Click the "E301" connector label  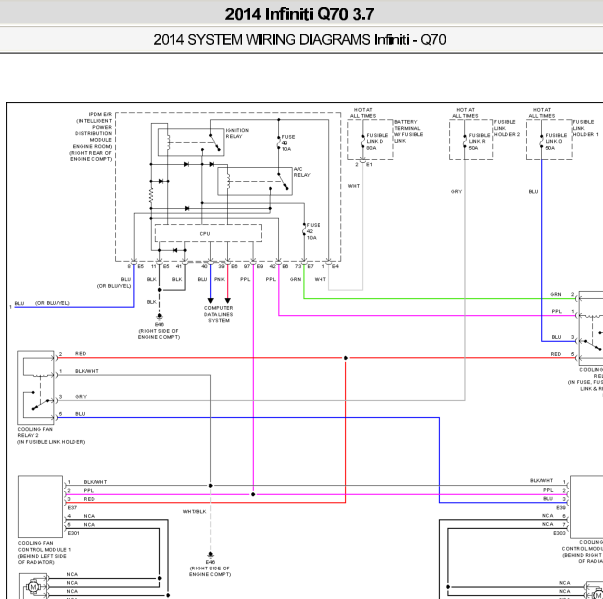pos(73,533)
